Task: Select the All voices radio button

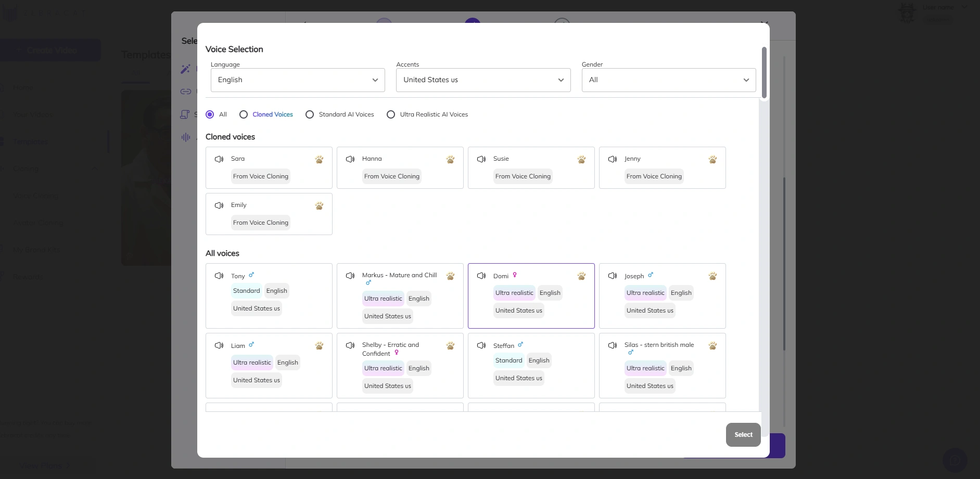Action: (x=210, y=114)
